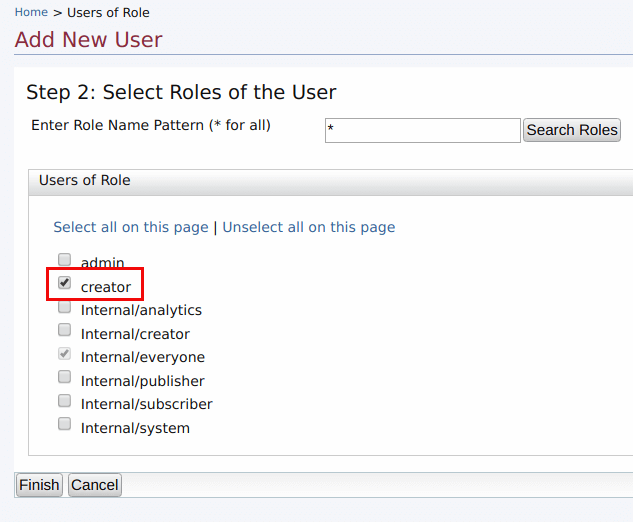Tick the Internal/creator role checkbox

pos(65,330)
